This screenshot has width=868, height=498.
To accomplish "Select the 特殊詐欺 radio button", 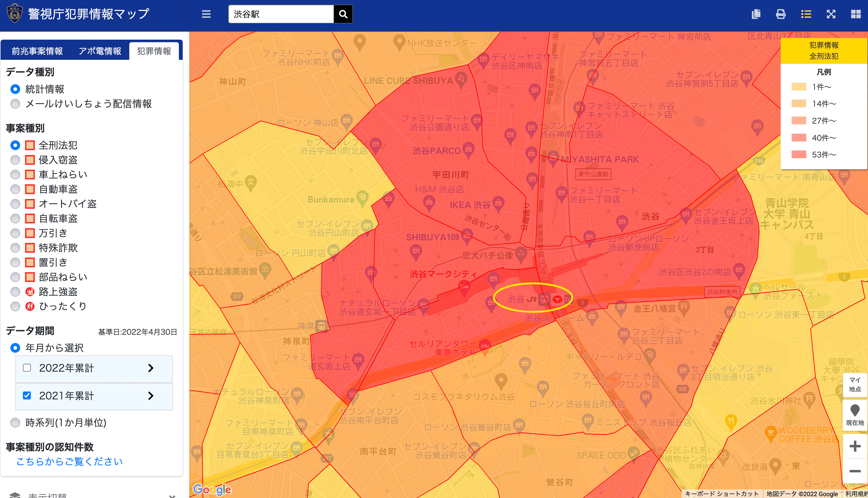I will pyautogui.click(x=15, y=248).
